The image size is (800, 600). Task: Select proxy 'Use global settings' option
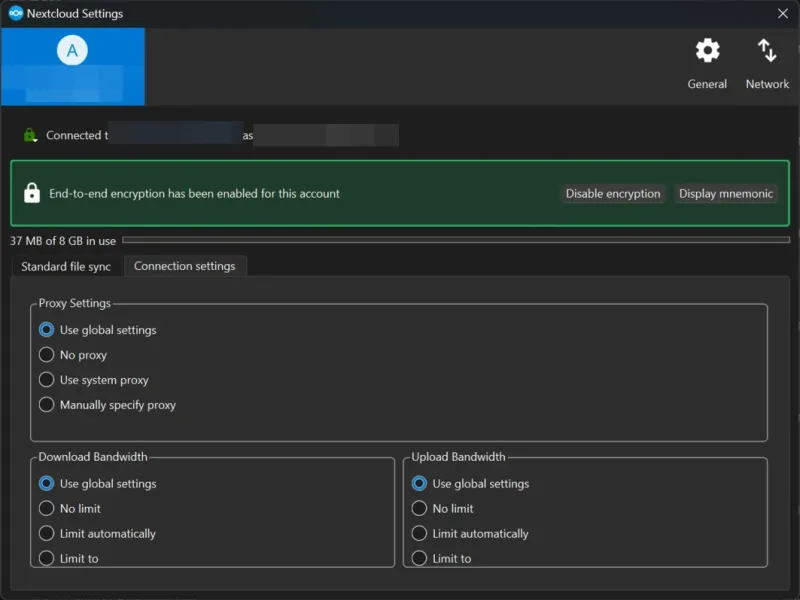point(98,330)
